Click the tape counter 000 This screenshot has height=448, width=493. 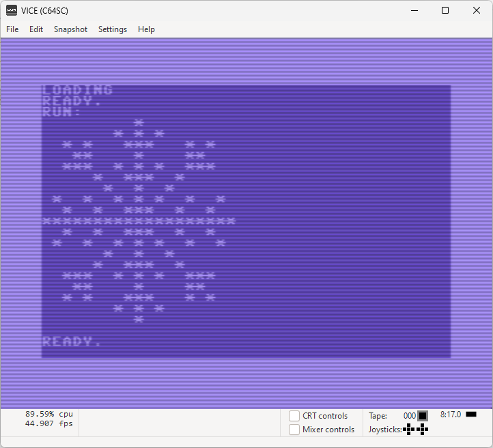tap(409, 416)
